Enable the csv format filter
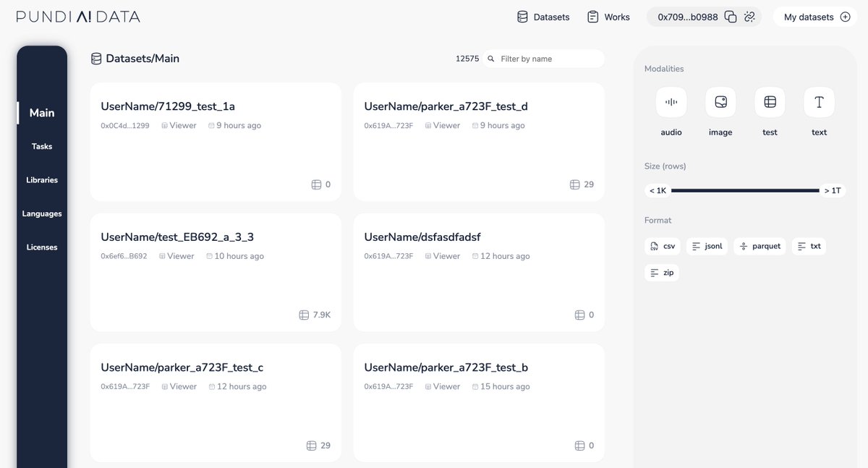This screenshot has width=868, height=468. (662, 246)
